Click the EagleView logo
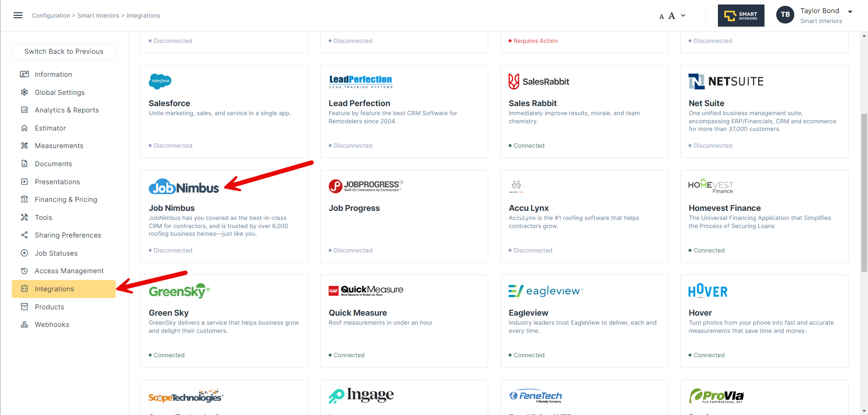The width and height of the screenshot is (868, 415). tap(546, 291)
